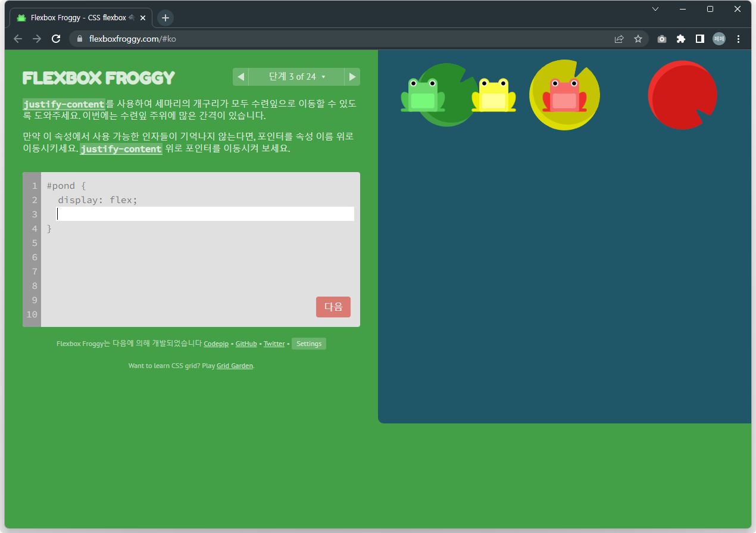The width and height of the screenshot is (756, 533).
Task: Open the Twitter link
Action: click(274, 344)
